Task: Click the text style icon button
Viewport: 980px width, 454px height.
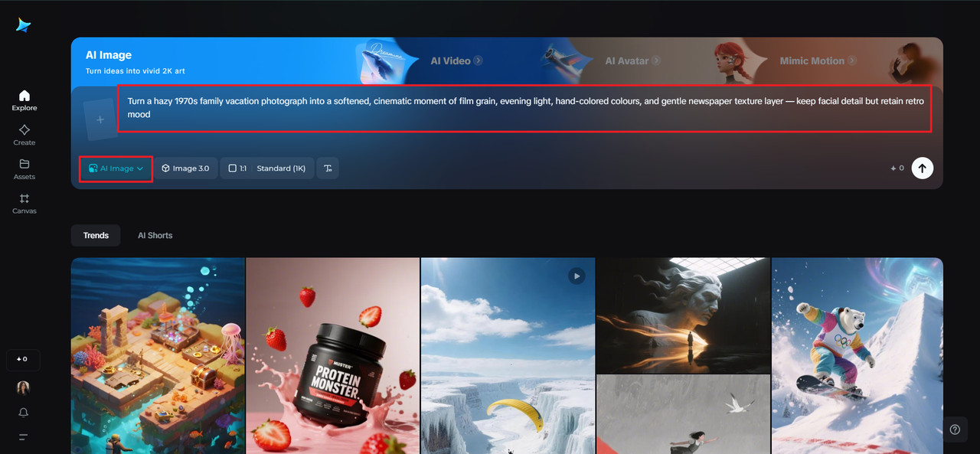Action: coord(328,168)
